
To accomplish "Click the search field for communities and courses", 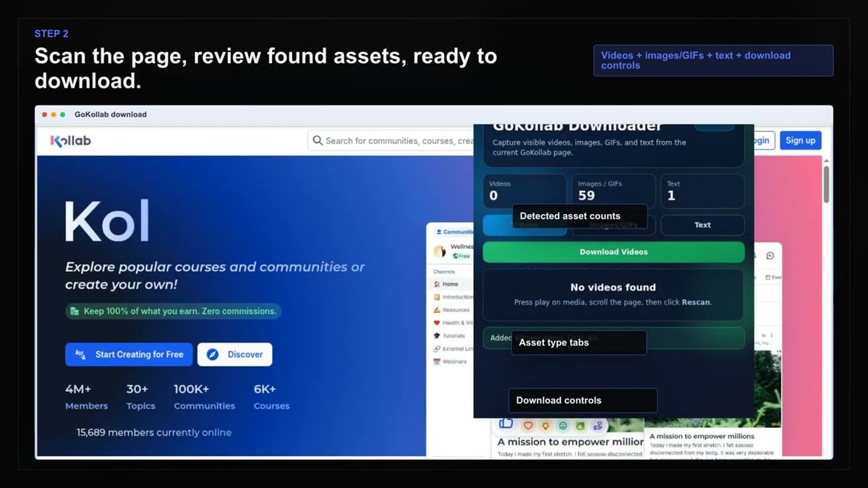I will (391, 141).
